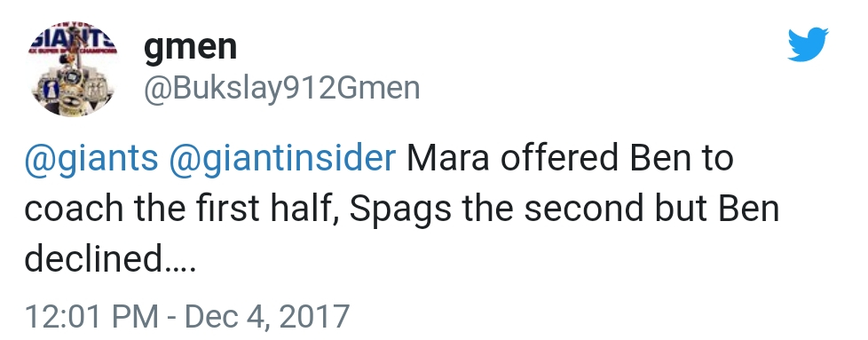Select the trophy rings image in avatar
868x340 pixels.
[73, 88]
